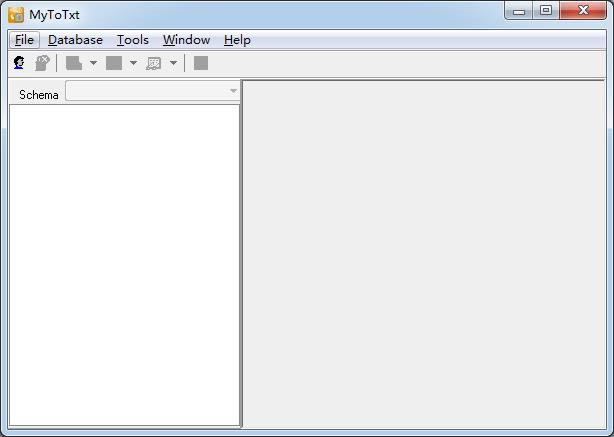Click the greyed-out square icon in middle of toolbar
The width and height of the screenshot is (614, 437).
click(x=114, y=63)
